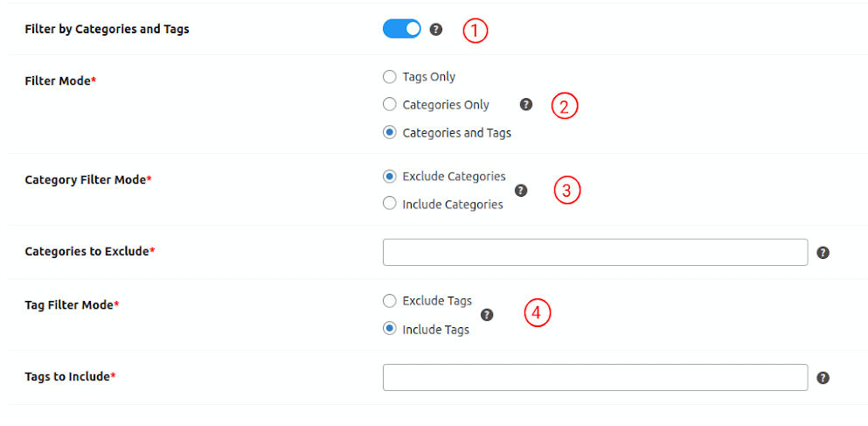Click the red circled number 1 annotation
Screen dimensions: 868x426
point(475,31)
